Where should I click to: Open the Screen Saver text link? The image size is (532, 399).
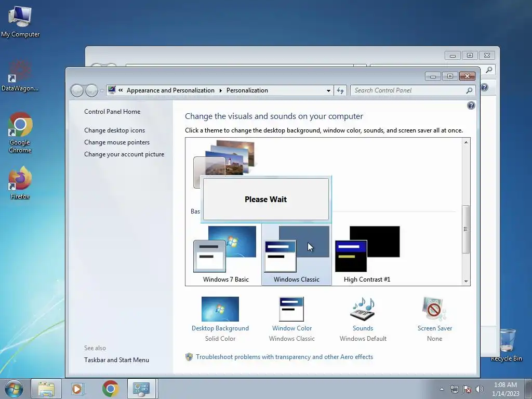coord(435,328)
